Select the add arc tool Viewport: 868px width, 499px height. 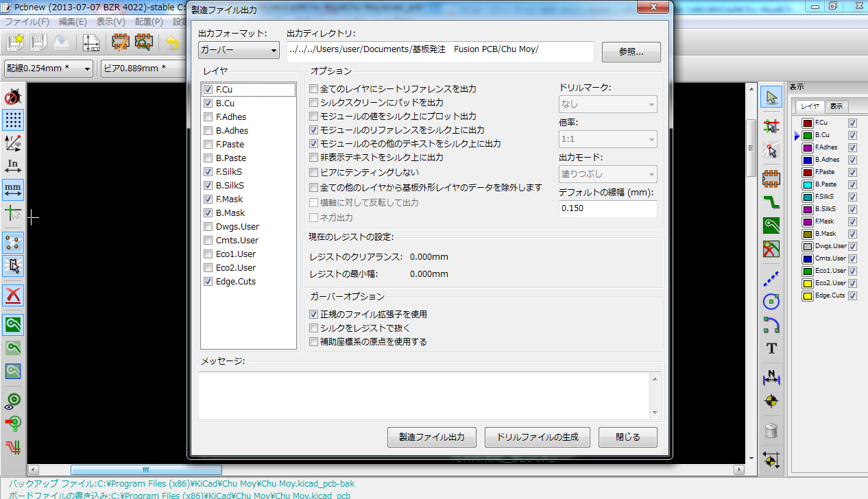point(772,325)
